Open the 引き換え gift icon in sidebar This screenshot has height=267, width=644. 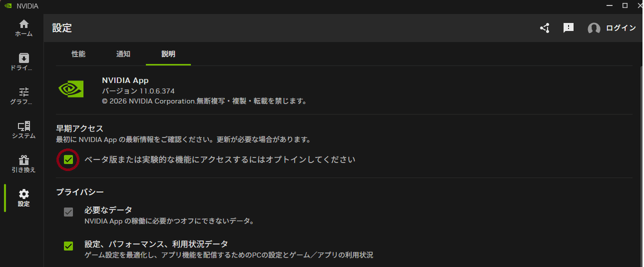coord(24,160)
